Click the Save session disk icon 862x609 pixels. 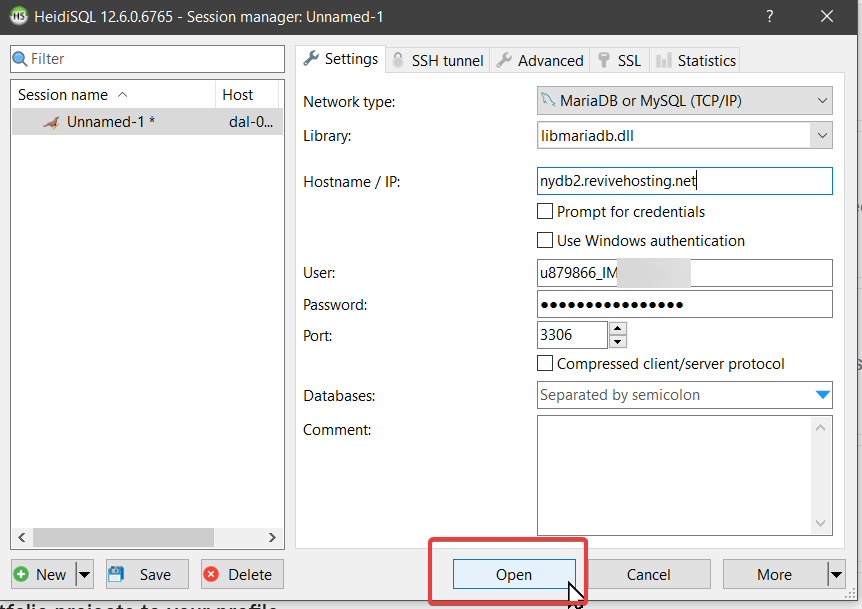tap(116, 574)
